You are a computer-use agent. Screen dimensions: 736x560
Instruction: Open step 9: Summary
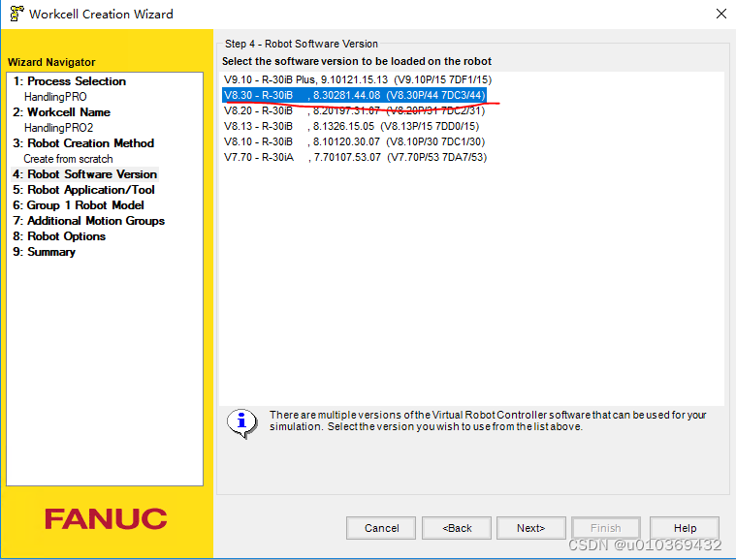[45, 251]
